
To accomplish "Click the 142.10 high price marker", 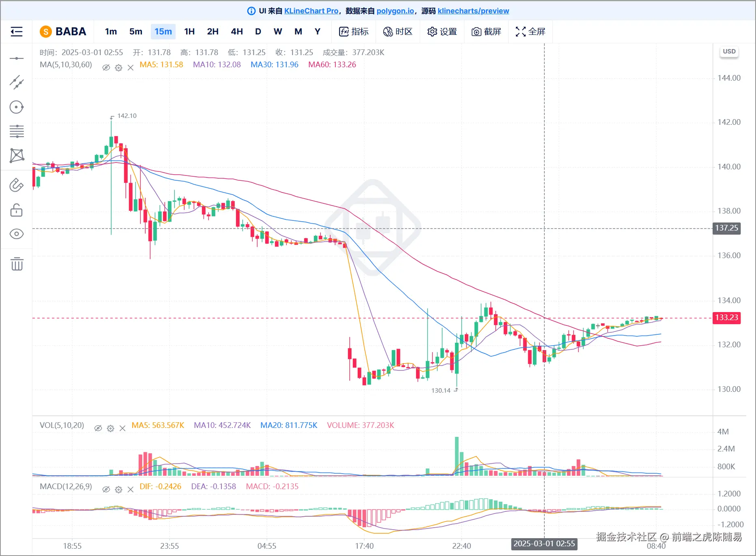I will [x=127, y=116].
